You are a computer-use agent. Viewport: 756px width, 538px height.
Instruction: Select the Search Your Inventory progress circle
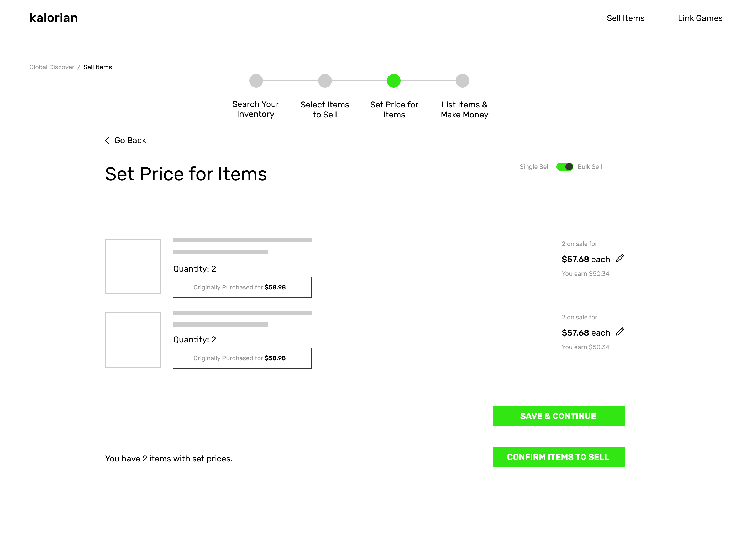(256, 81)
